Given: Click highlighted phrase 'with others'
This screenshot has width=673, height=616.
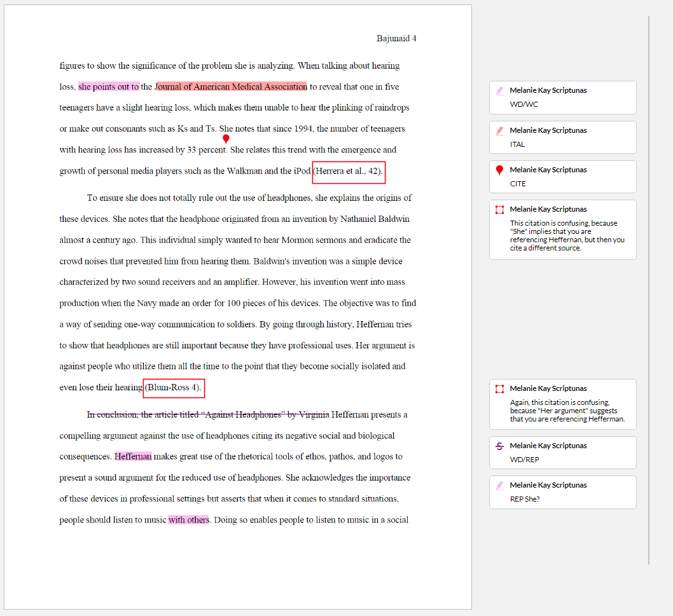Looking at the screenshot, I should point(188,519).
